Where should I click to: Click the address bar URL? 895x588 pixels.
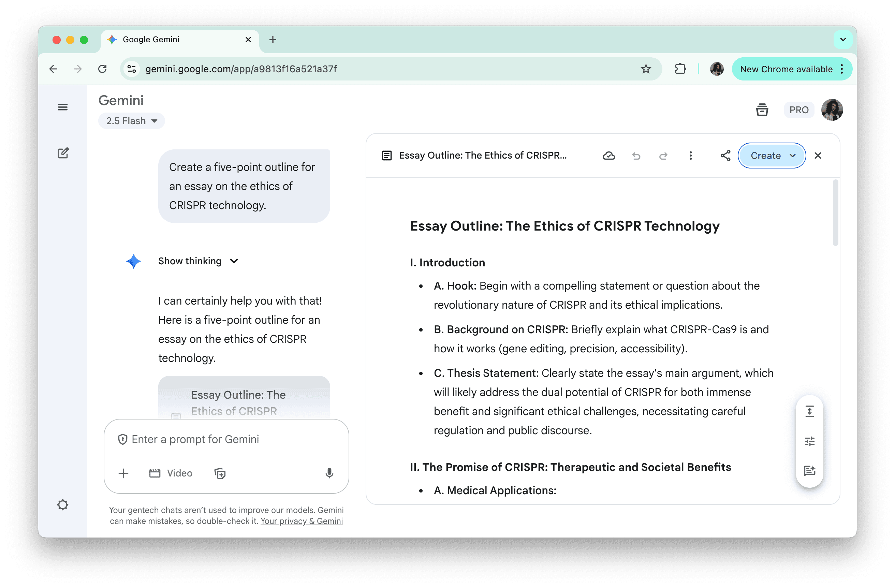point(241,69)
